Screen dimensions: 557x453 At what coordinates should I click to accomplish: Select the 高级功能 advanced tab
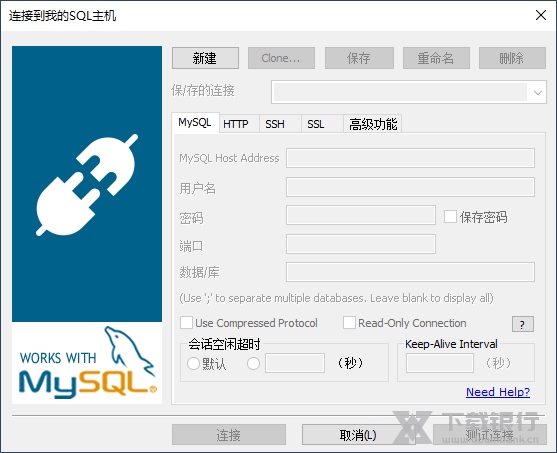(x=373, y=124)
